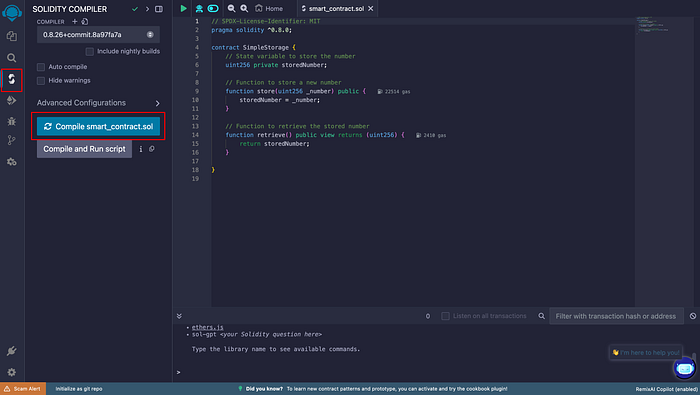Image resolution: width=700 pixels, height=395 pixels.
Task: Click the info icon beside Compile and Run
Action: 141,149
